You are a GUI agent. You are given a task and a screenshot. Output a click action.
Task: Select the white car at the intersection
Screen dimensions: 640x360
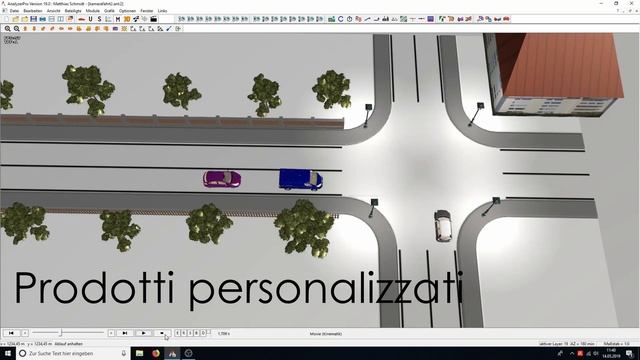(443, 226)
